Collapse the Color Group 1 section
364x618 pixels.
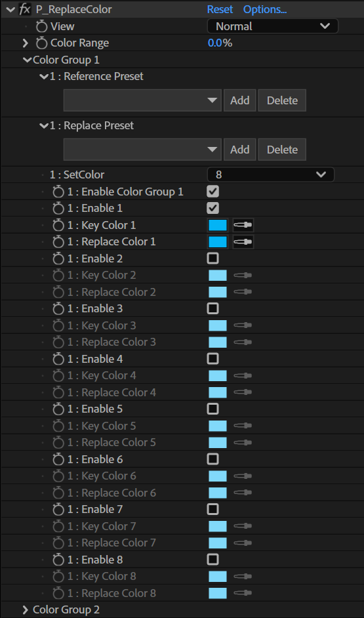(27, 60)
